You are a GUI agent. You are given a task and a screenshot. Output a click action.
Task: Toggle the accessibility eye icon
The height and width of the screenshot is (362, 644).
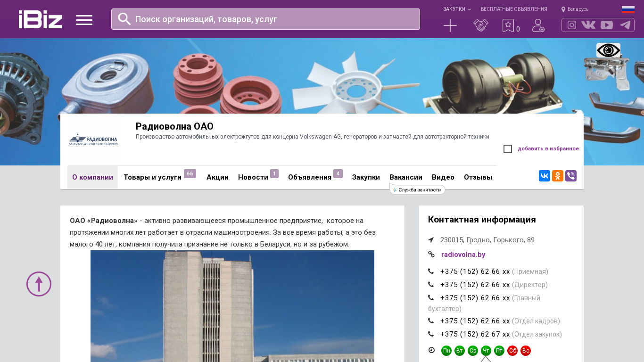[x=608, y=50]
